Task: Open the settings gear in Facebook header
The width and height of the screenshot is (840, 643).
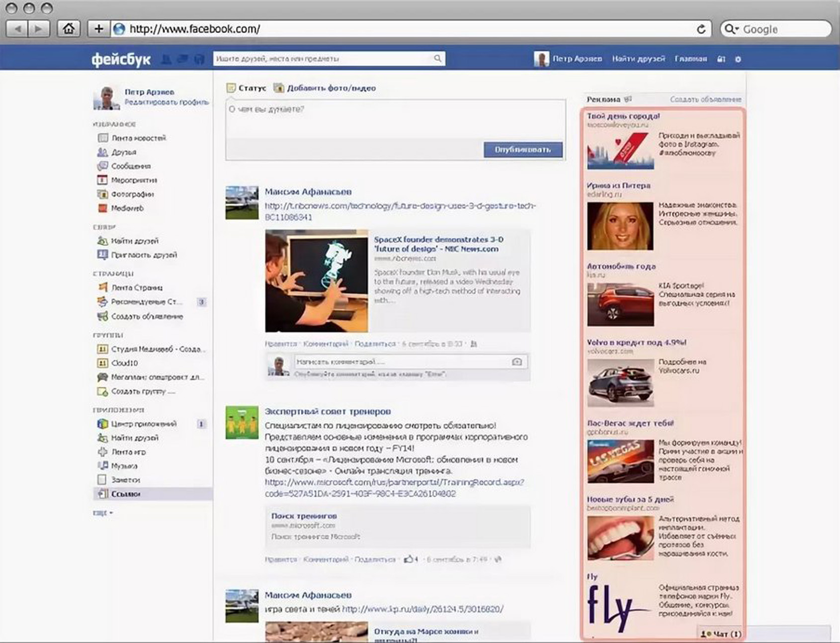Action: coord(738,59)
